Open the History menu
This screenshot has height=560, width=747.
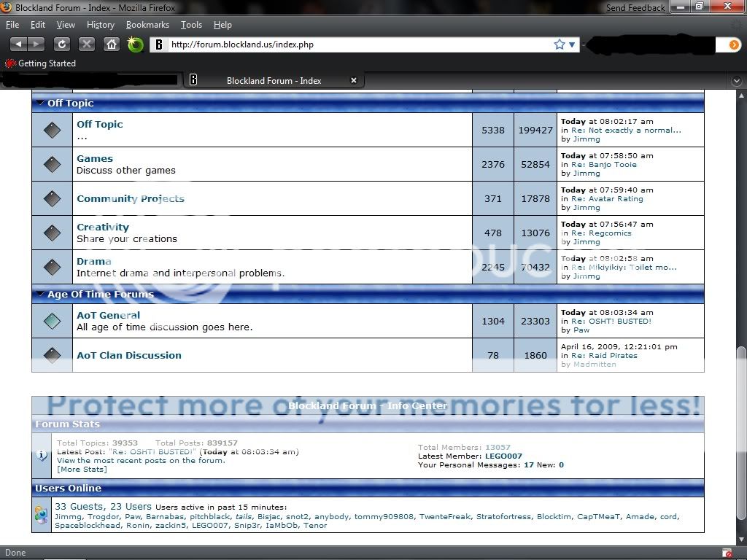[101, 25]
